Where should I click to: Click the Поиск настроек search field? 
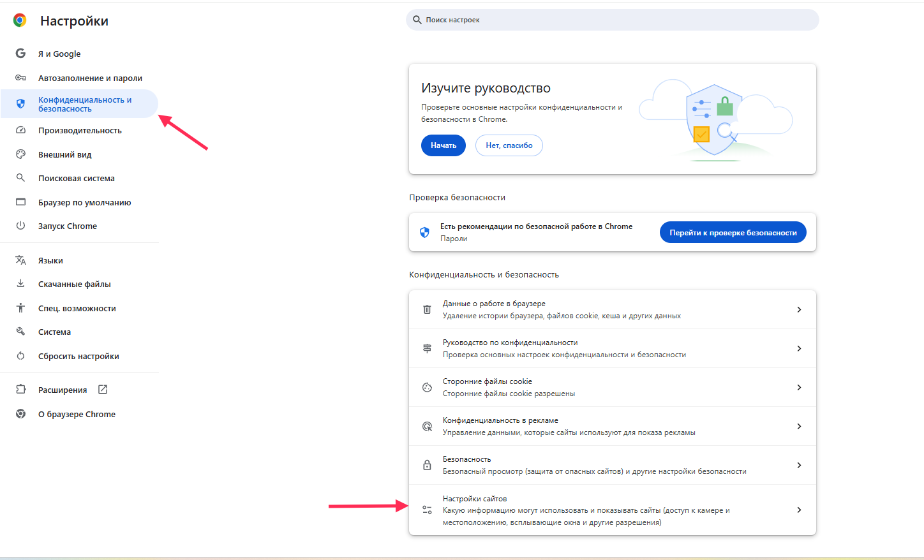coord(613,20)
